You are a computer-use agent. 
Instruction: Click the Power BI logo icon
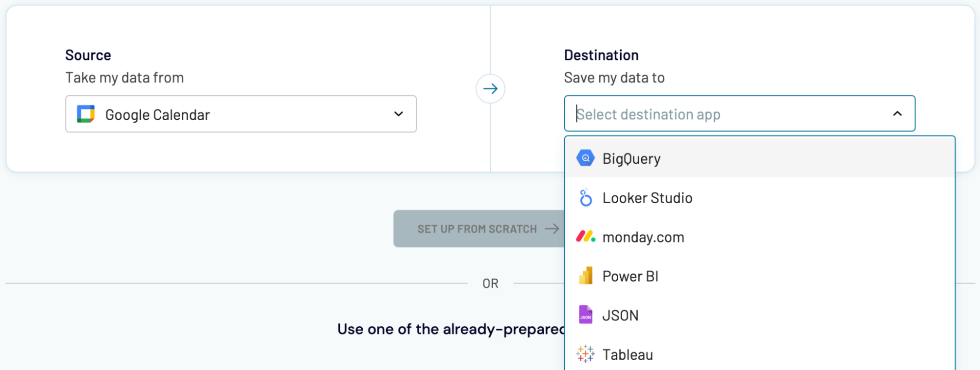[585, 276]
